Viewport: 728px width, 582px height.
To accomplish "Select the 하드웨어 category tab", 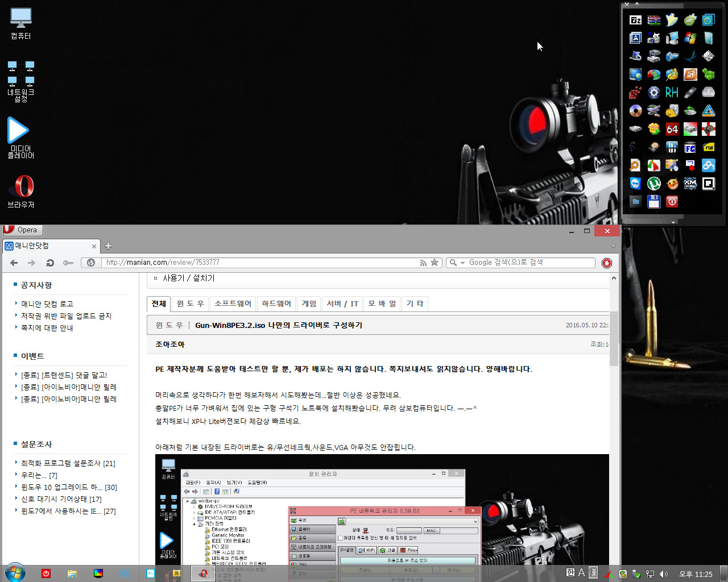I will [276, 304].
